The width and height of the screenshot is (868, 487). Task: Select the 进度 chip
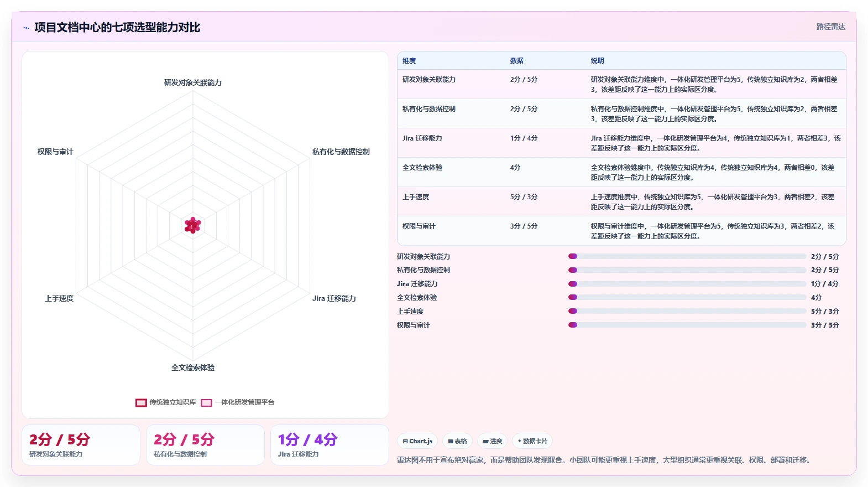coord(493,441)
